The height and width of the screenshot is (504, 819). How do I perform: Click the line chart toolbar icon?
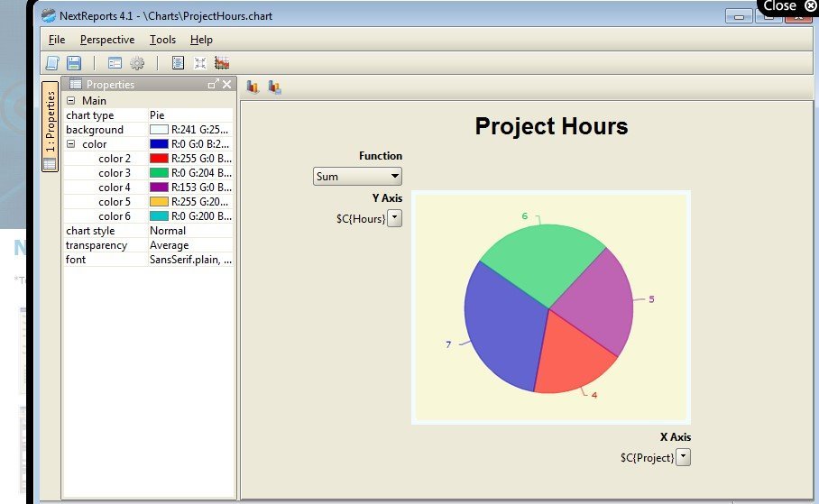(x=222, y=63)
